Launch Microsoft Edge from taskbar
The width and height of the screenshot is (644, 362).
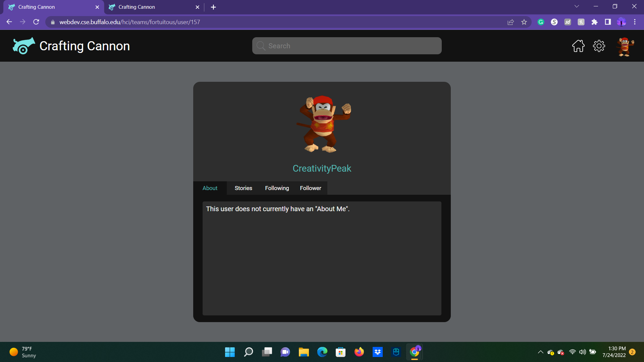pos(322,352)
